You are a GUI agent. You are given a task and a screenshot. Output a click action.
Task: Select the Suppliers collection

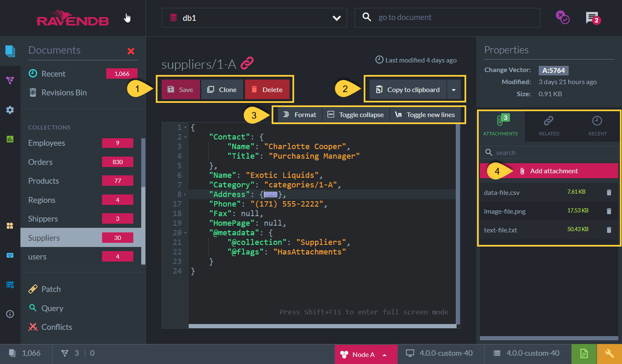pyautogui.click(x=80, y=238)
